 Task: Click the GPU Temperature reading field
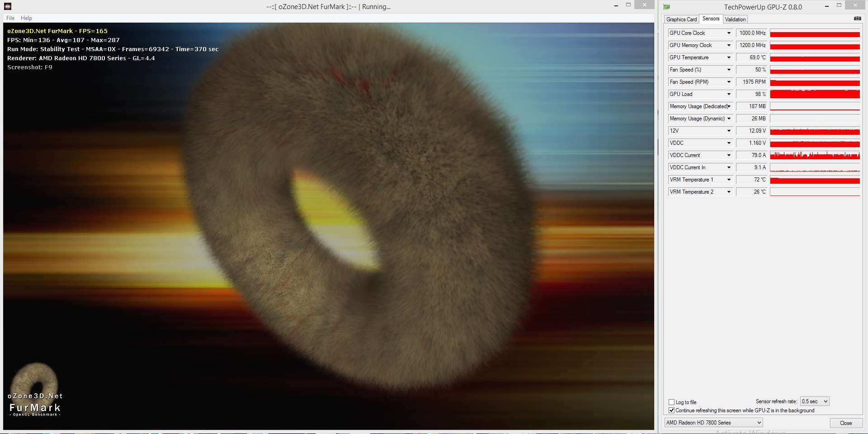click(x=750, y=57)
